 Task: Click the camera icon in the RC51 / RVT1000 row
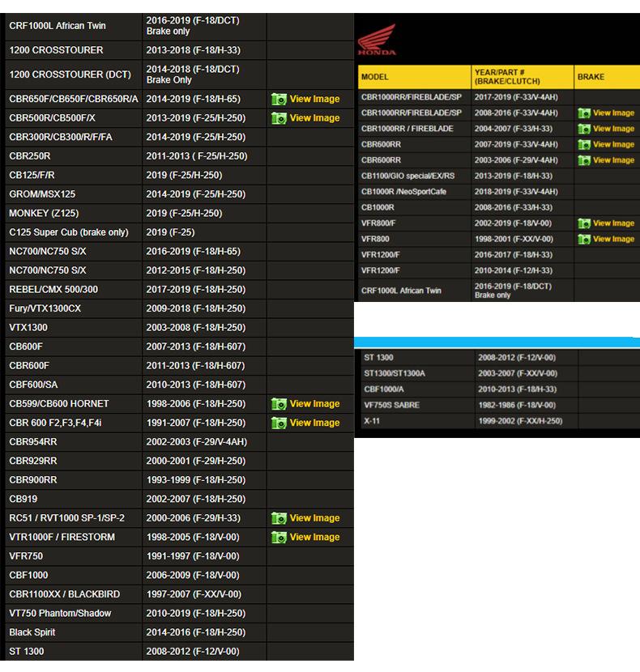click(279, 518)
